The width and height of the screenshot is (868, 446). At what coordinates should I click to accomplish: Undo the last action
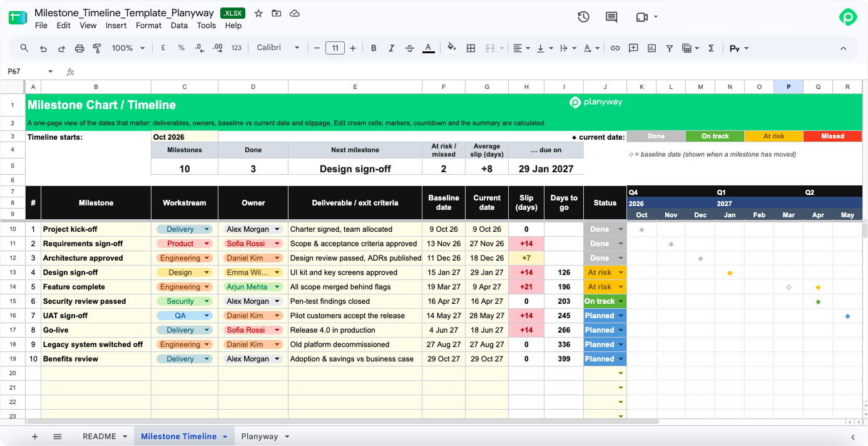(x=43, y=48)
